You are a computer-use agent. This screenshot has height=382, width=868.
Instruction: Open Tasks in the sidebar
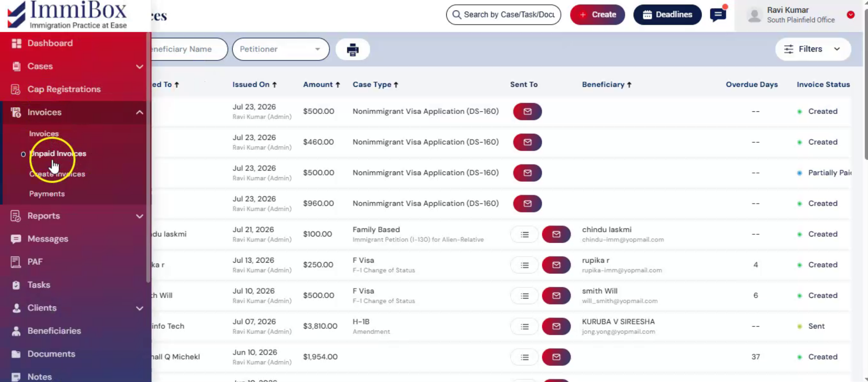tap(39, 285)
